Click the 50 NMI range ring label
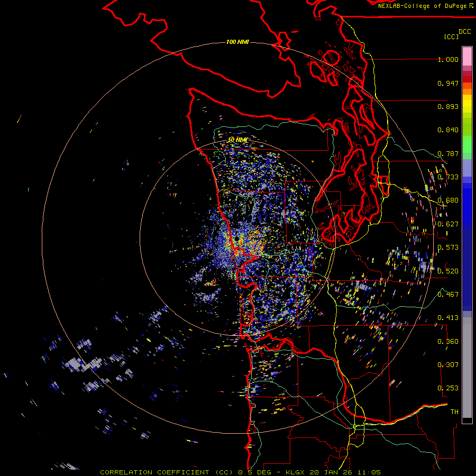 pos(237,140)
